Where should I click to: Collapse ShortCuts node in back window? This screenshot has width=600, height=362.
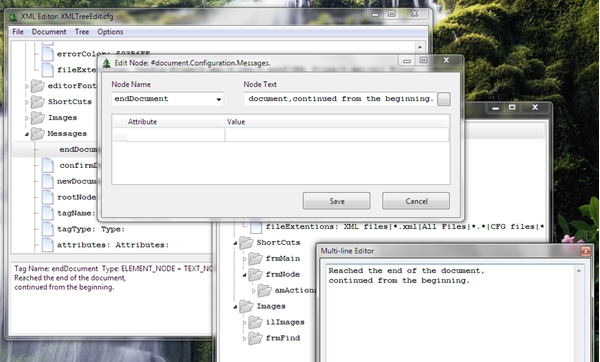tap(235, 243)
